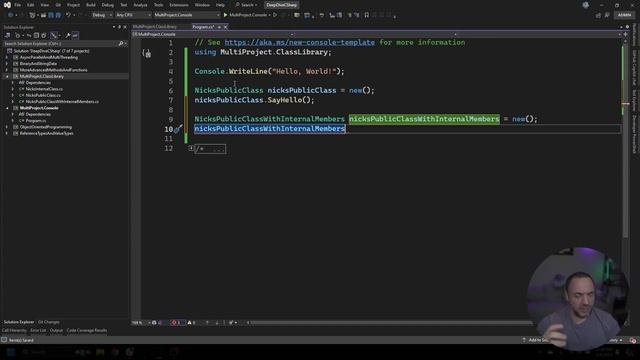Expand the BinaryAndStringData project
640x360 pixels.
pyautogui.click(x=7, y=64)
